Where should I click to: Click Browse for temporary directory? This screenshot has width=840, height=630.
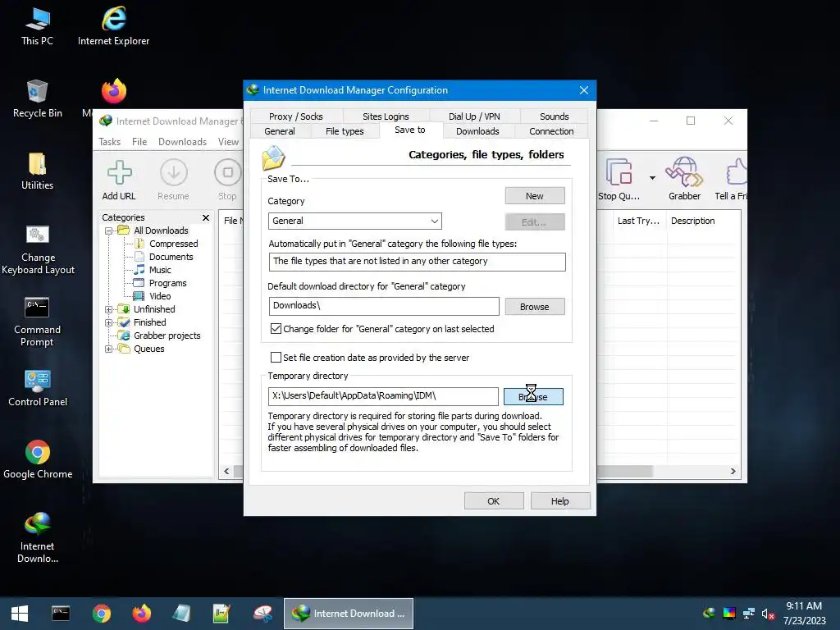533,397
